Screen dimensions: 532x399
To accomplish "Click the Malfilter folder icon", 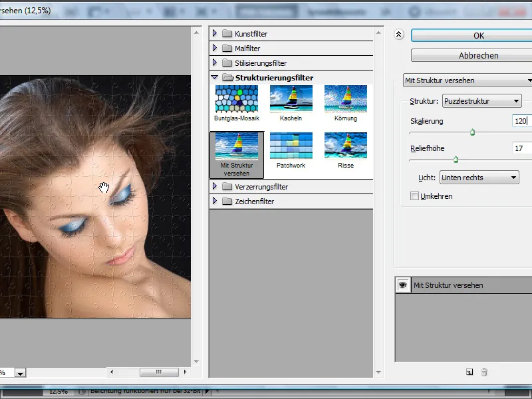I will pos(227,48).
